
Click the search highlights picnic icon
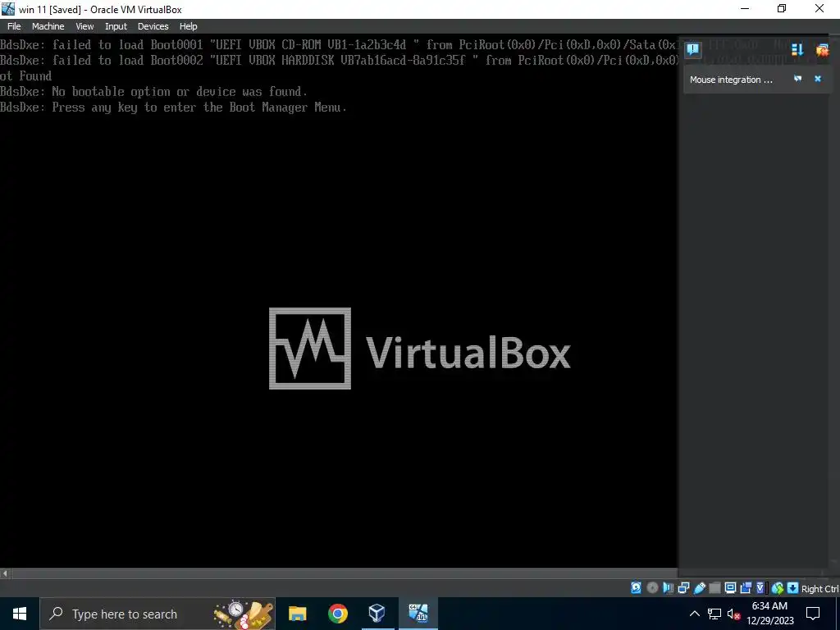[x=244, y=614]
